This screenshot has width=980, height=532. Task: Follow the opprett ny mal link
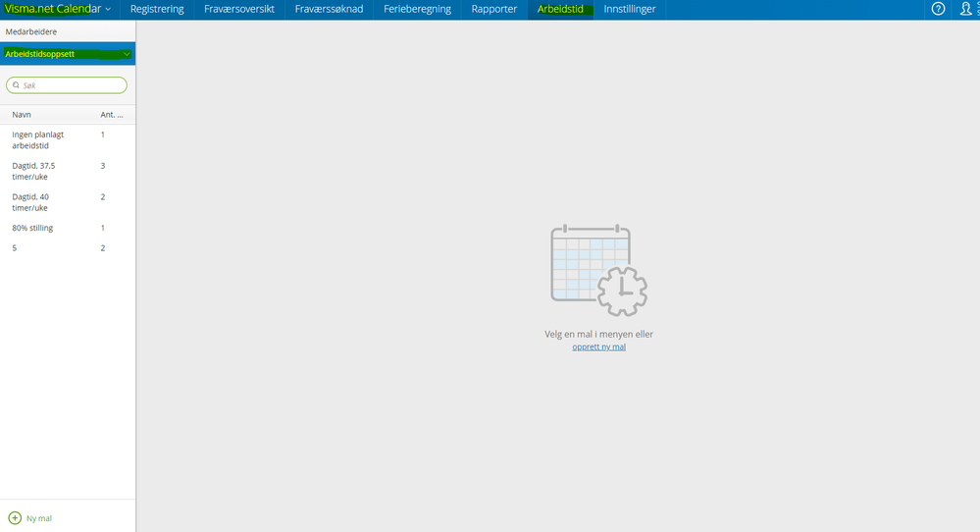598,346
